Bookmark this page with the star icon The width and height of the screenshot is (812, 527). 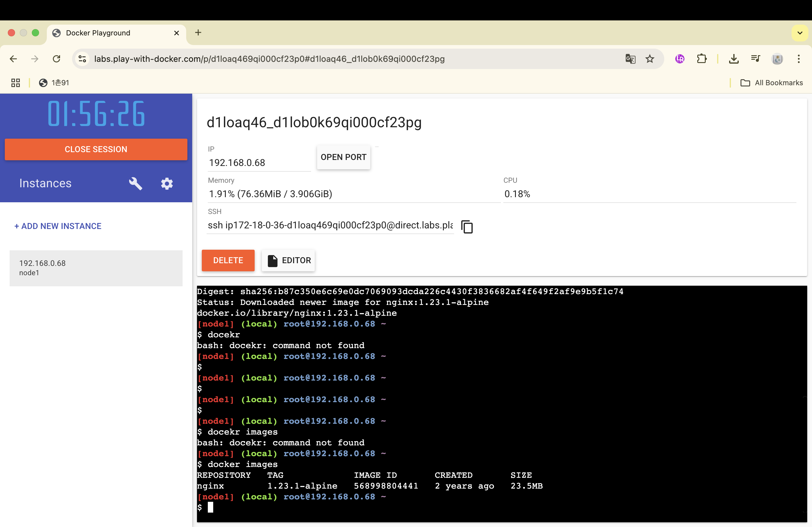click(x=650, y=59)
